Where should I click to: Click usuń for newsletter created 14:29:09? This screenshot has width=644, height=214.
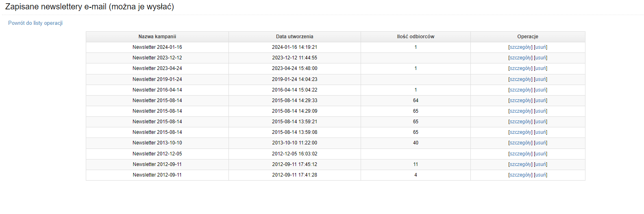[x=540, y=111]
